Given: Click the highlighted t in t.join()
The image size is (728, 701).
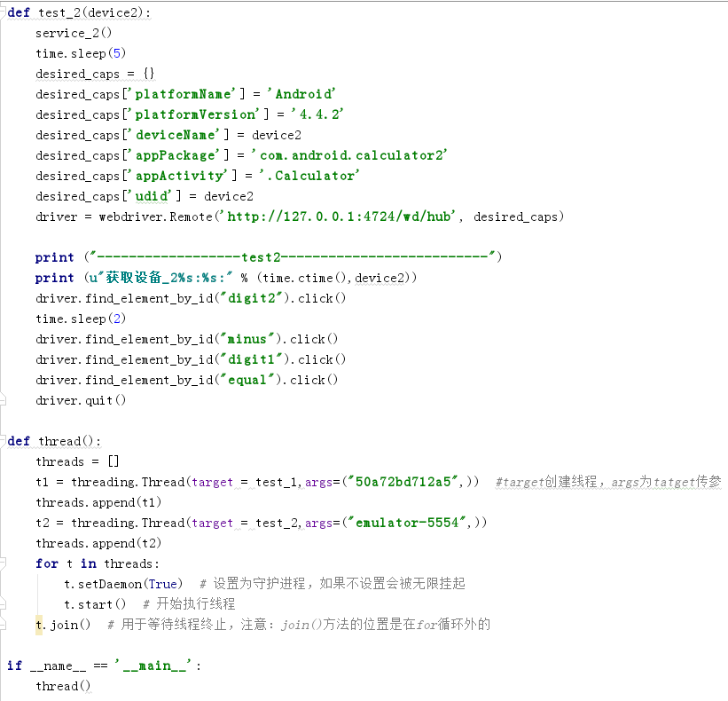Looking at the screenshot, I should click(x=39, y=625).
